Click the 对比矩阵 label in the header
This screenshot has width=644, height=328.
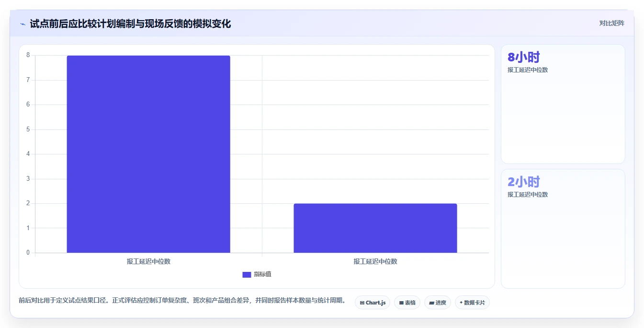(x=611, y=23)
